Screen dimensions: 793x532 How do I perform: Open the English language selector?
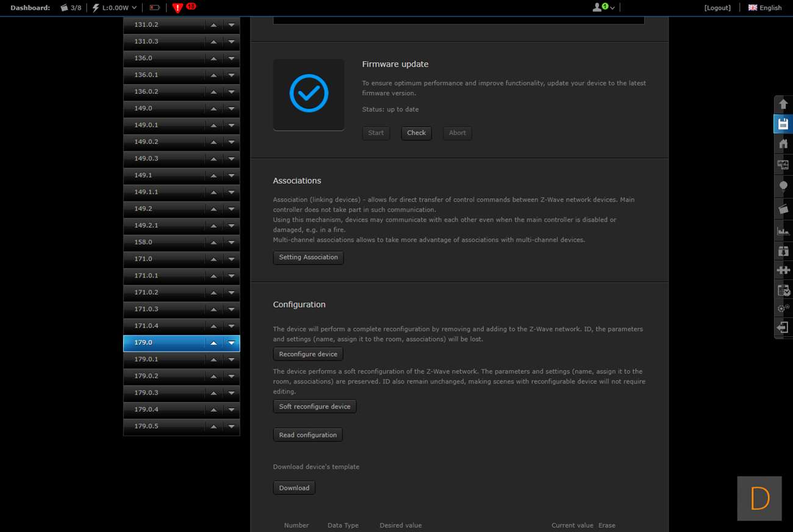tap(765, 8)
